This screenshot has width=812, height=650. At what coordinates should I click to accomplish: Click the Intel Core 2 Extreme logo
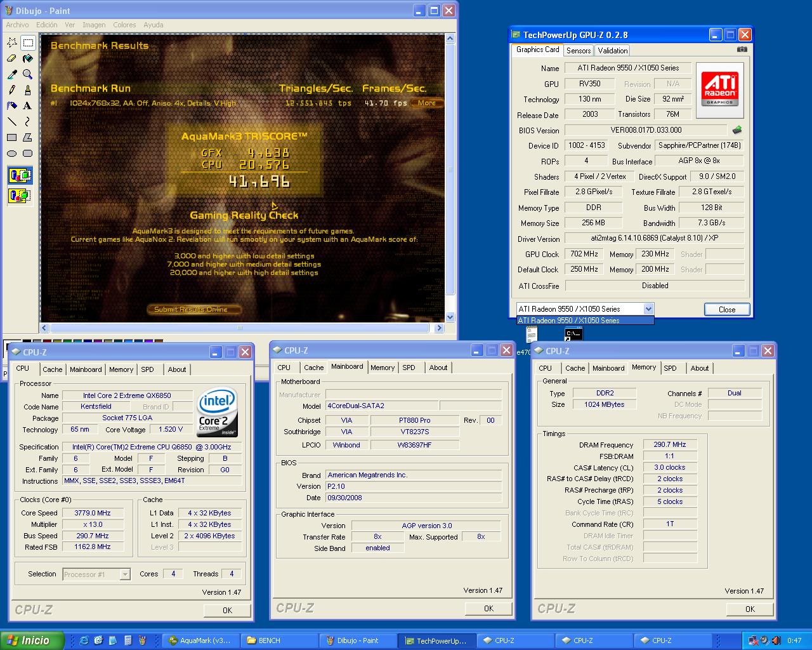(x=218, y=412)
